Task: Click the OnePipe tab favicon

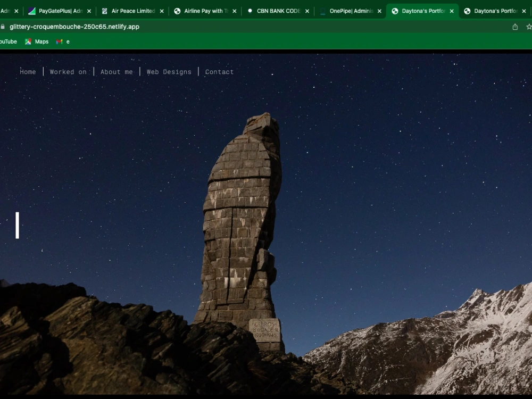Action: coord(323,12)
